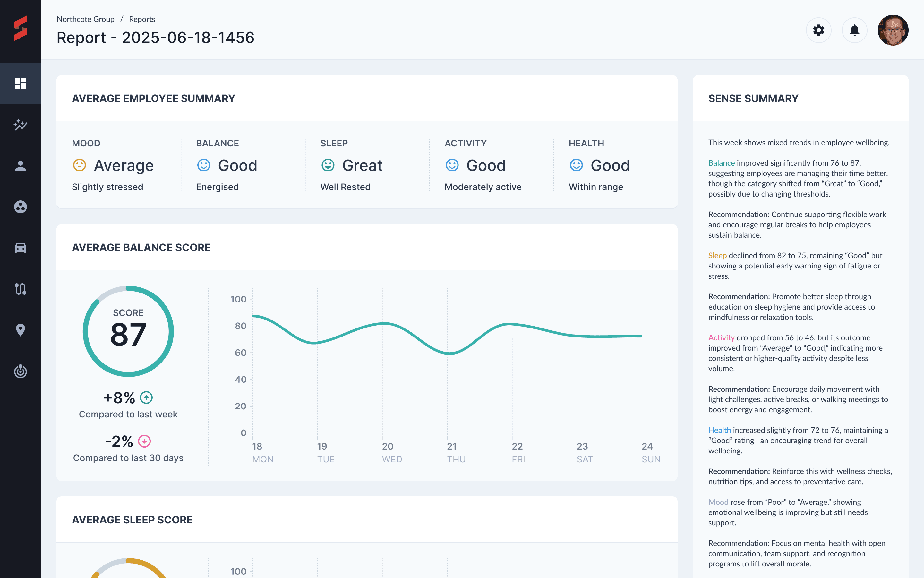Screen dimensions: 924x578
Task: Click the 21 THU axis label
Action: coord(456,453)
